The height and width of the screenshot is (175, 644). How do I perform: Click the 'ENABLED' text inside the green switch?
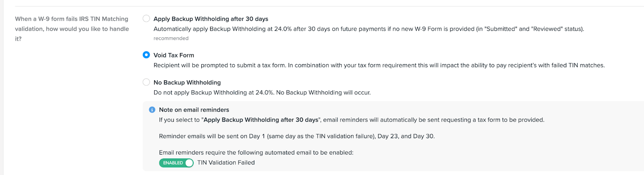click(173, 163)
